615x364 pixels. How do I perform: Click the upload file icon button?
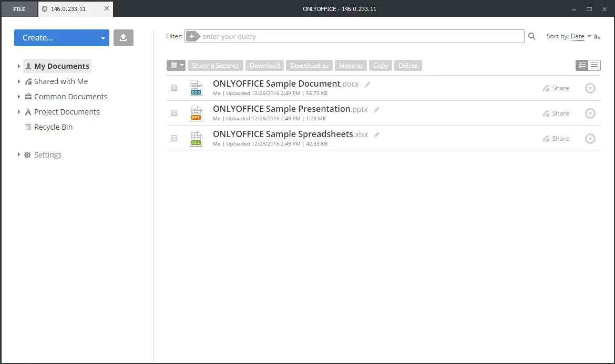click(123, 38)
